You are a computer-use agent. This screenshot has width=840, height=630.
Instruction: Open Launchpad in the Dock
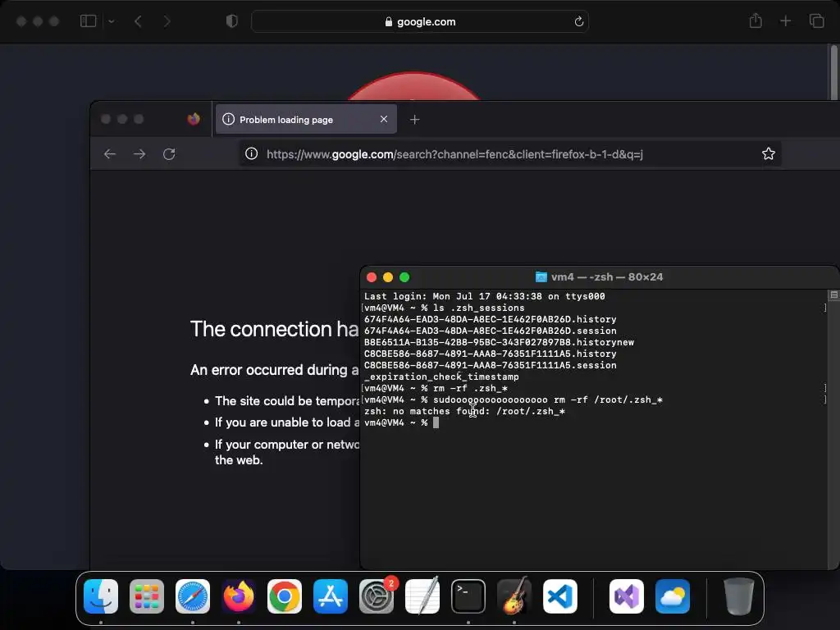147,596
